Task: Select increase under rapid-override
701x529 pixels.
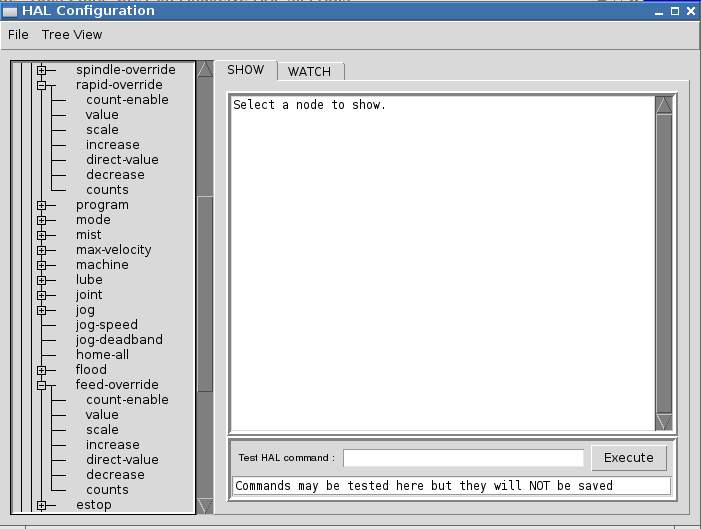Action: tap(113, 145)
